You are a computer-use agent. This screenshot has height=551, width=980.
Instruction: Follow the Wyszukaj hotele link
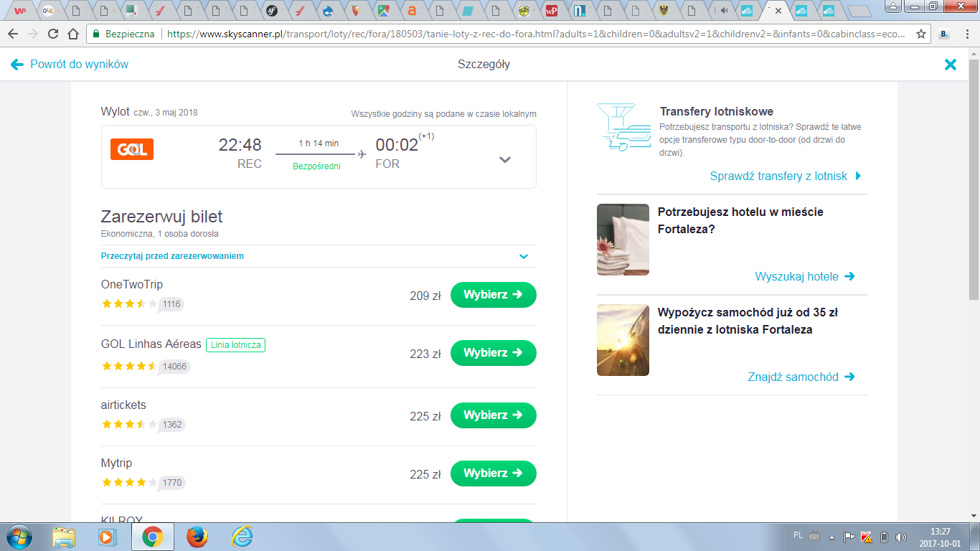tap(805, 276)
